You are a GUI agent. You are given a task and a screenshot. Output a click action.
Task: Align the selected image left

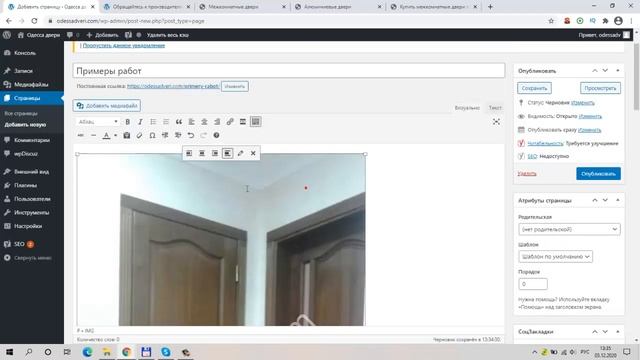[189, 153]
